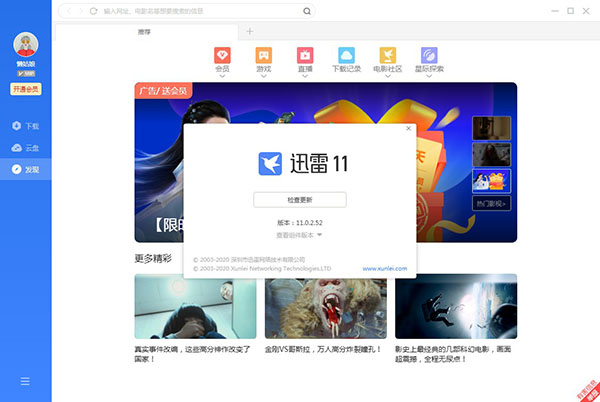This screenshot has height=402, width=600.
Task: Click the 开通会员 button
Action: [26, 89]
